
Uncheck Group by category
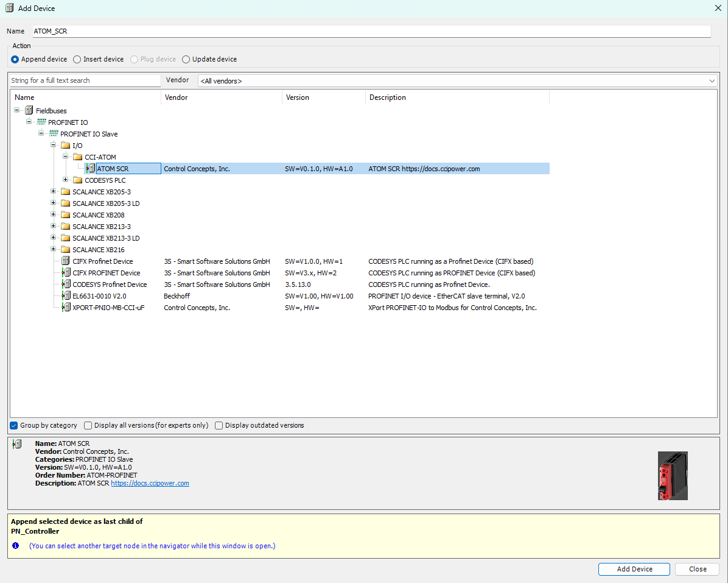tap(13, 425)
